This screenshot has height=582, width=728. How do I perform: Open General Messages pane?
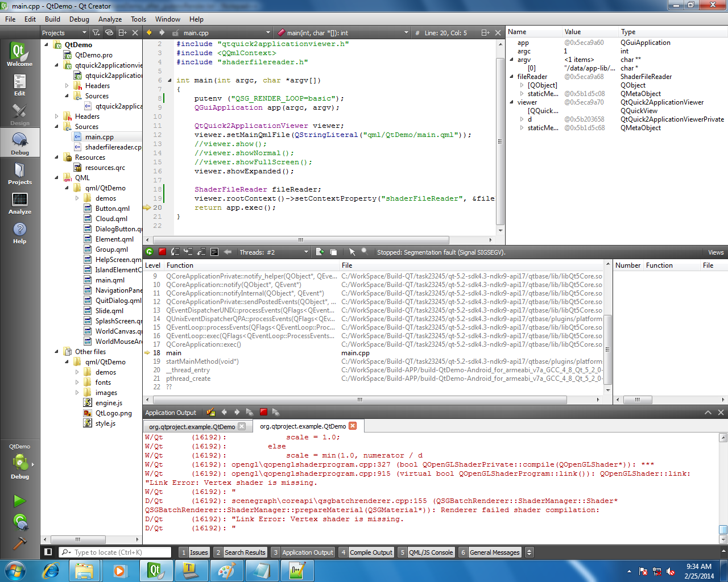(x=490, y=552)
